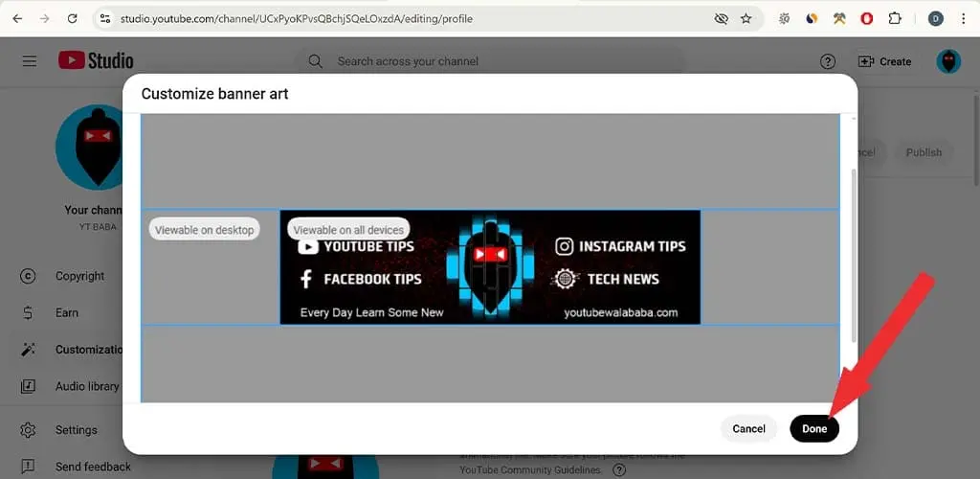Go forward in browser history
This screenshot has width=980, height=479.
pyautogui.click(x=44, y=19)
